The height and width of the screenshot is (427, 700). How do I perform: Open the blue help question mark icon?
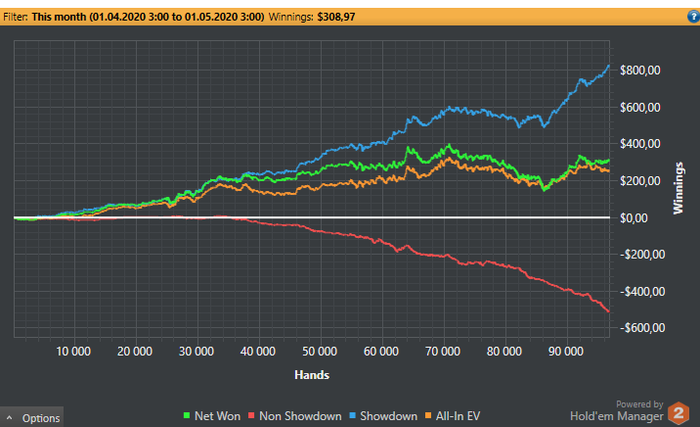click(x=693, y=17)
